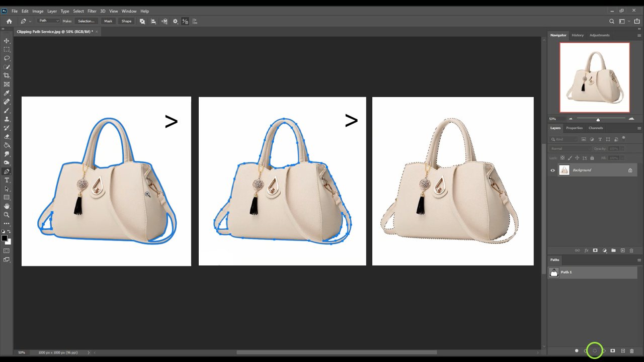
Task: Pick the Horizontal Type tool
Action: 7,180
